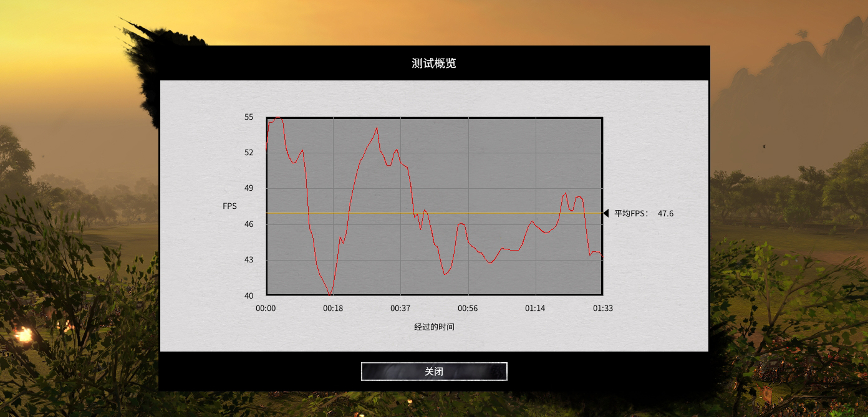Click the lowest dip of the red FPS curve

tap(330, 293)
